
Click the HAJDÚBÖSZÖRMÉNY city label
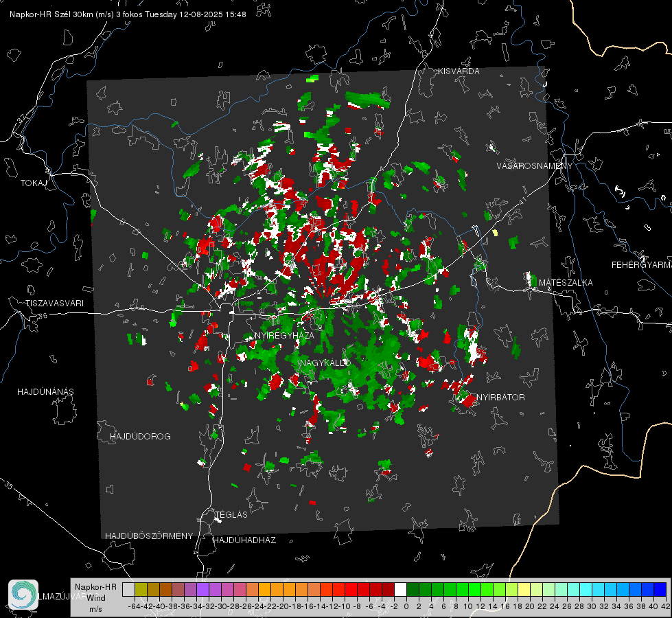149,536
